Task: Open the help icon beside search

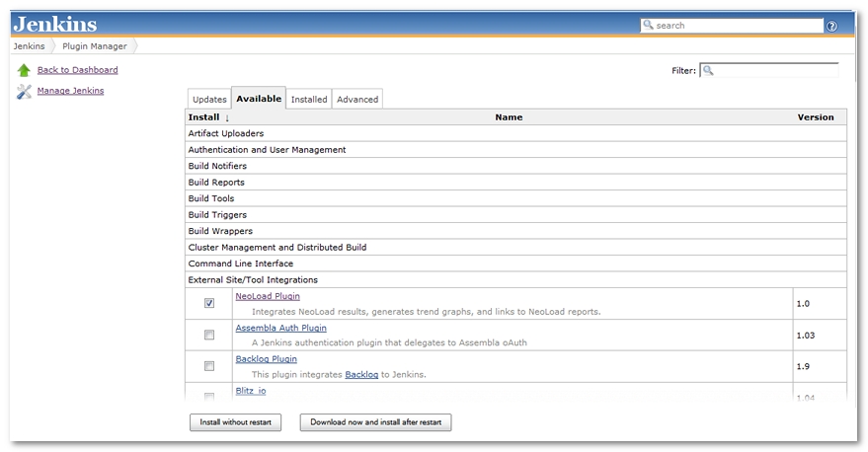Action: click(x=831, y=26)
